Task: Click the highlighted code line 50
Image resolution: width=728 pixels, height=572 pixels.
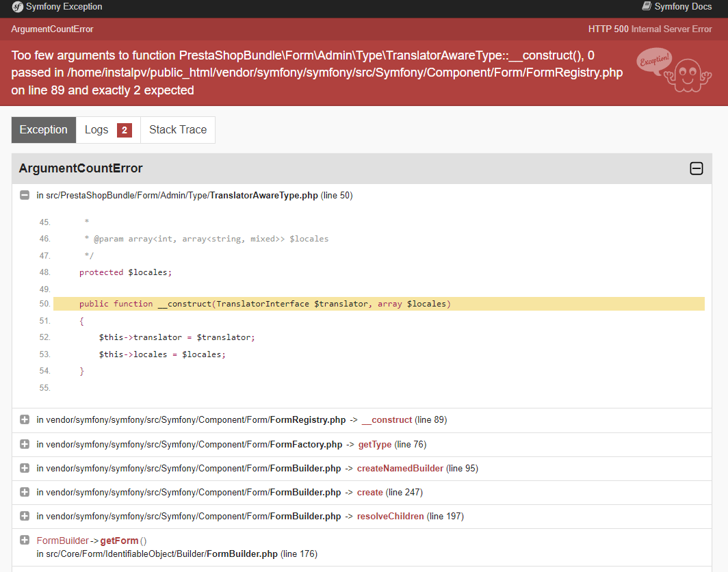Action: point(379,304)
